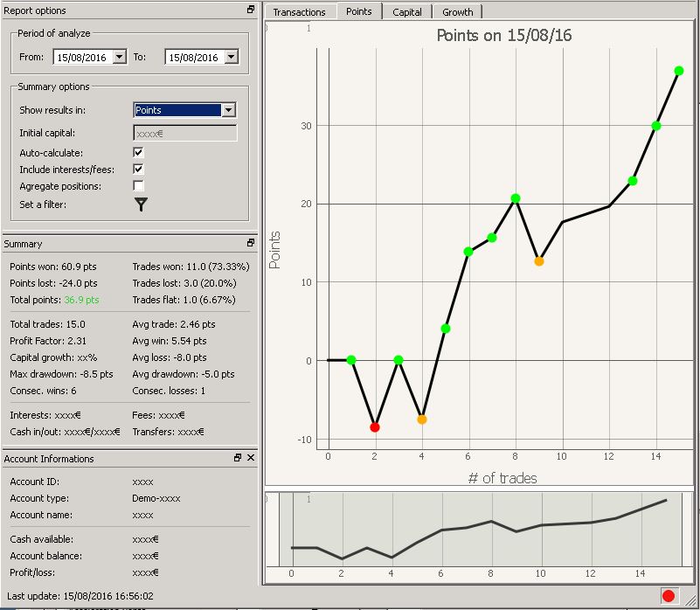Click the red status indicator circle
Image resolution: width=700 pixels, height=610 pixels.
pos(669,596)
